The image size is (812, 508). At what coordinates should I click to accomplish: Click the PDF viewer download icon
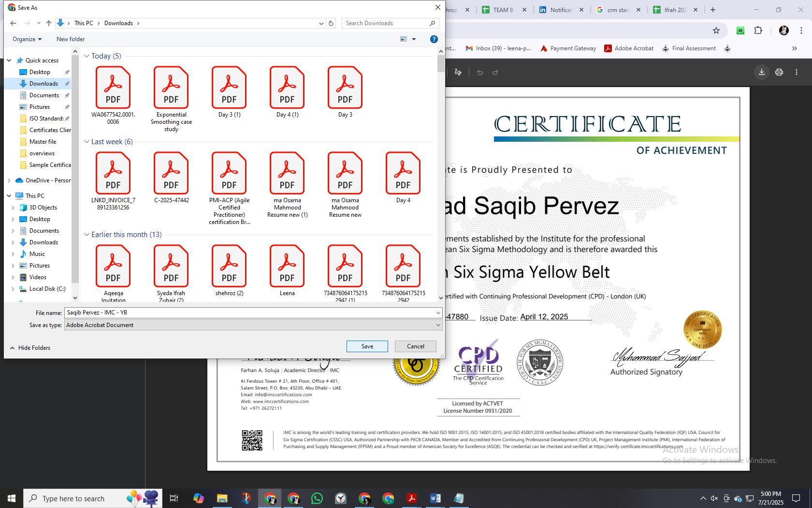tap(762, 72)
